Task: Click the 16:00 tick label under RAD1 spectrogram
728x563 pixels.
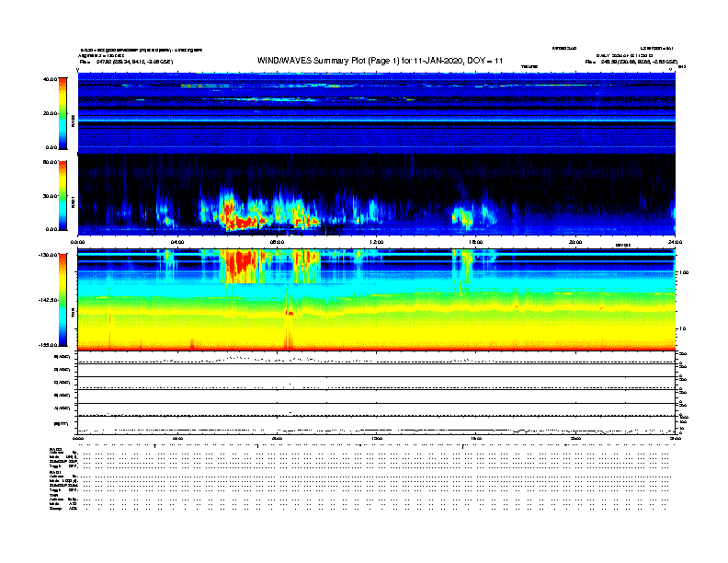Action: coord(476,242)
